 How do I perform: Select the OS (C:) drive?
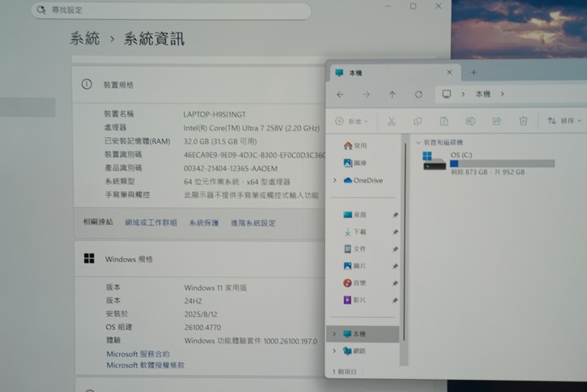tap(488, 163)
